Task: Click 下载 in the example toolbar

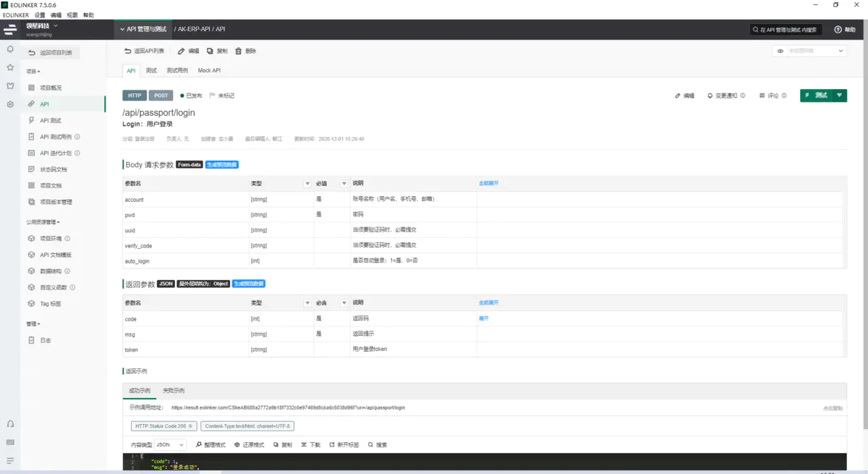Action: 310,444
